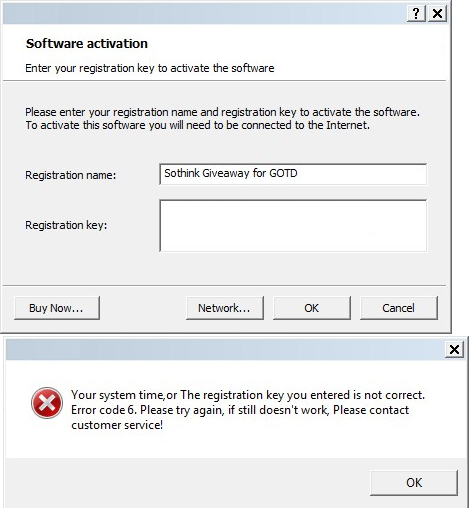Viewport: 469px width, 508px height.
Task: Click the error dialog's blue title bar
Action: pos(225,350)
